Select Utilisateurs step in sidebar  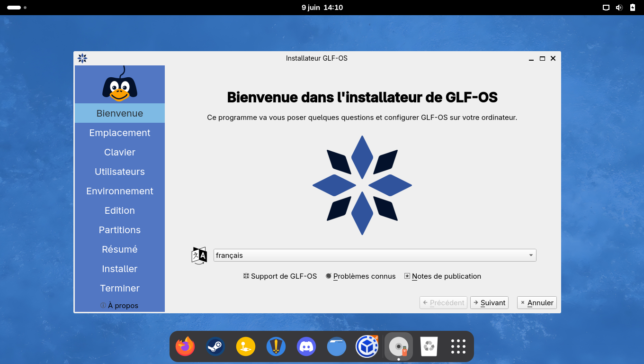120,172
